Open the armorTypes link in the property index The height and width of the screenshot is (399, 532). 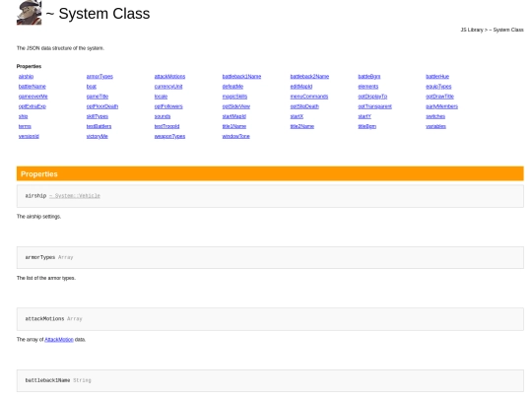pyautogui.click(x=100, y=76)
